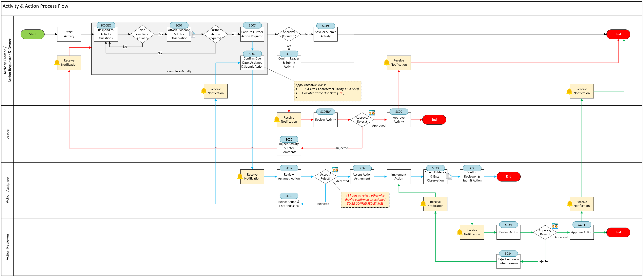644x277 pixels.
Task: Click the bell icon beside Leader's Receive Notification
Action: 277,120
